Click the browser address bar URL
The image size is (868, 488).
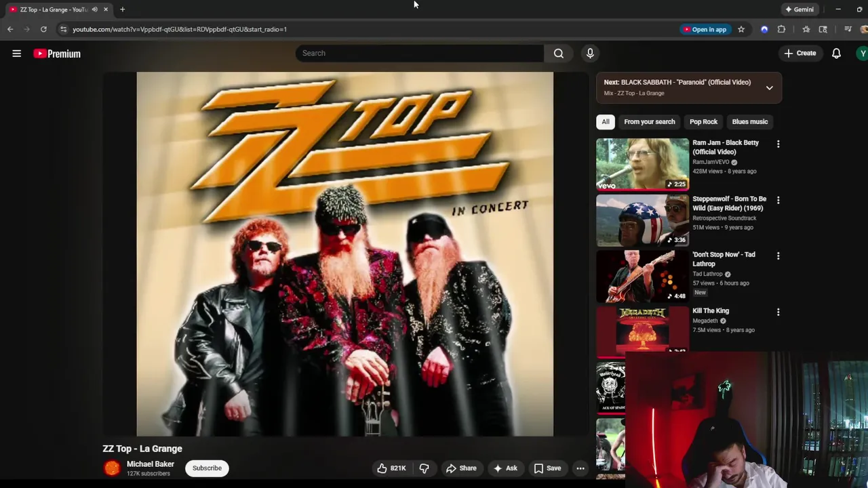pos(180,29)
